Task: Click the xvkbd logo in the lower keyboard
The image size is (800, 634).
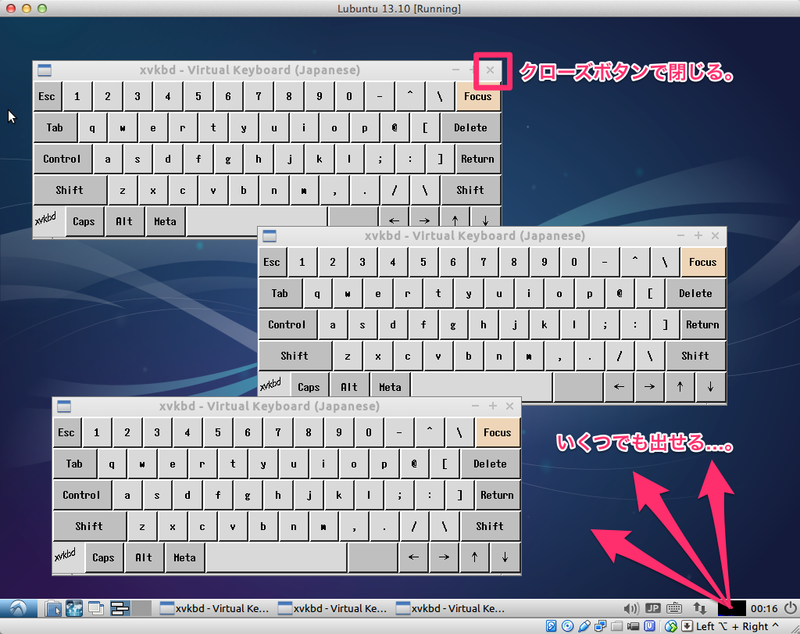Action: (65, 555)
